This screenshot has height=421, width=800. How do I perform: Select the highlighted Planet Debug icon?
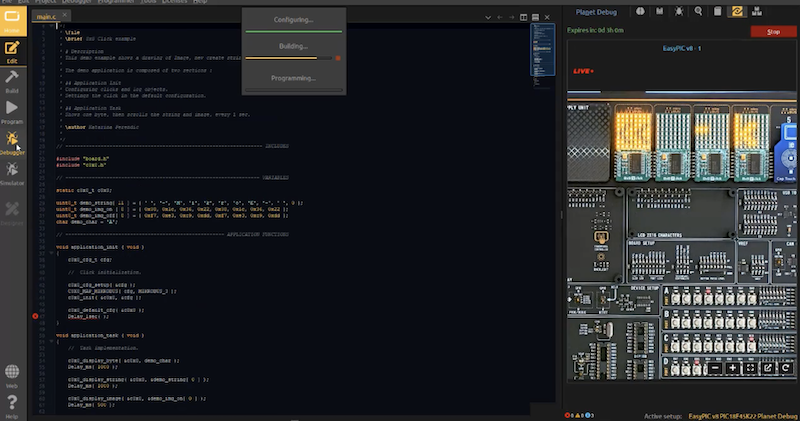pos(737,11)
